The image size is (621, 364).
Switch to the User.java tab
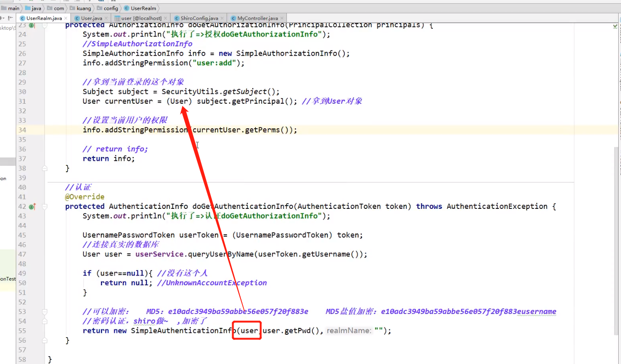pos(90,19)
